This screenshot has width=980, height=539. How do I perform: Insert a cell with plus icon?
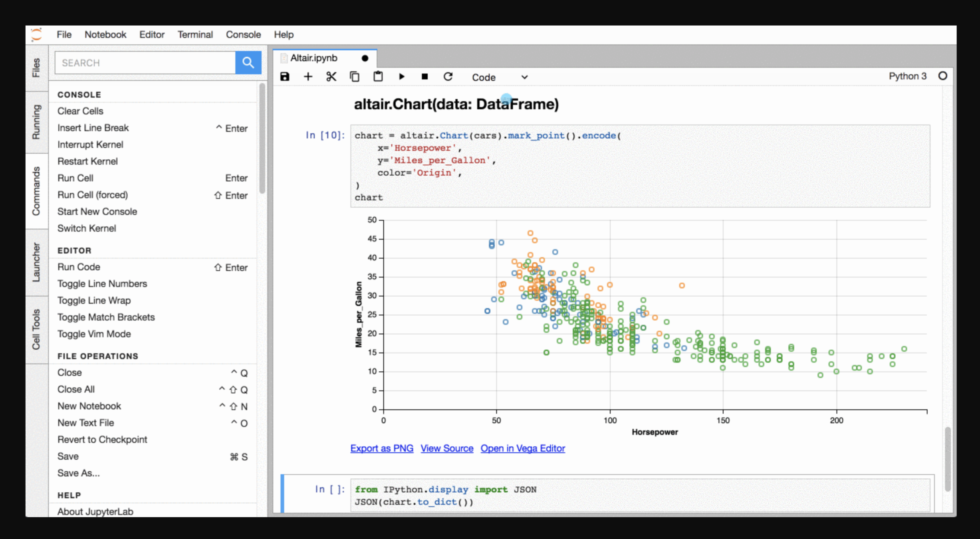pos(308,77)
